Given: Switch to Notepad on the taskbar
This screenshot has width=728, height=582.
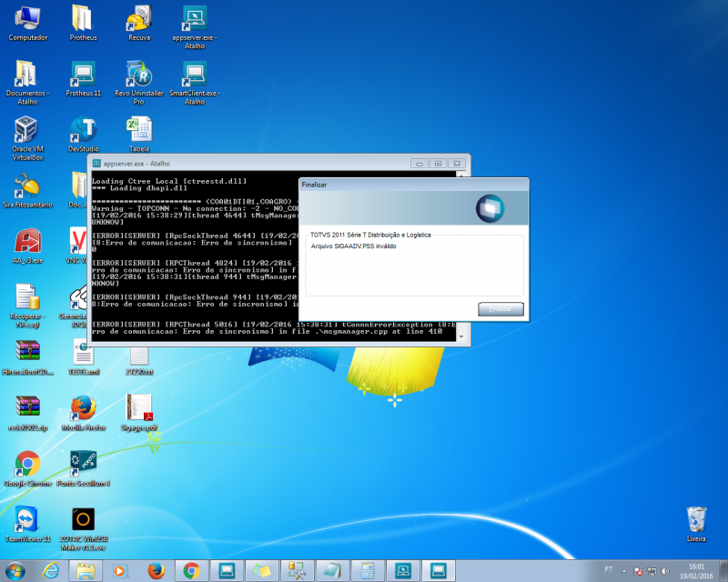Looking at the screenshot, I should [x=332, y=571].
